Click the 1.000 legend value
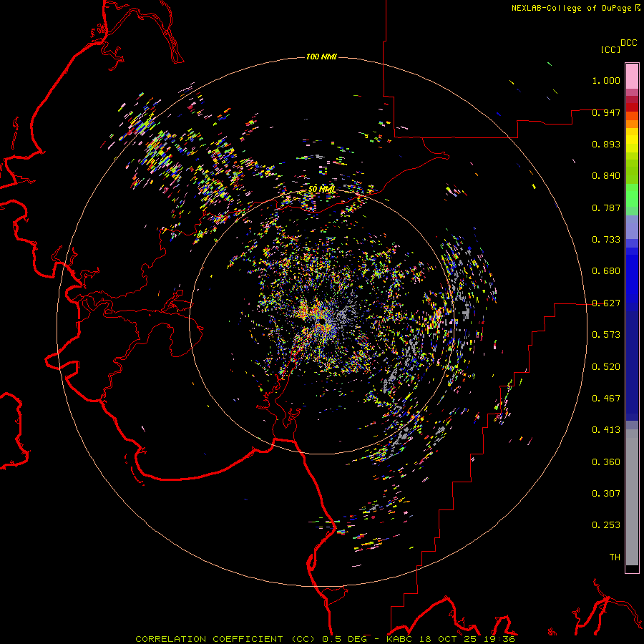Viewport: 644px width, 644px height. (x=606, y=80)
